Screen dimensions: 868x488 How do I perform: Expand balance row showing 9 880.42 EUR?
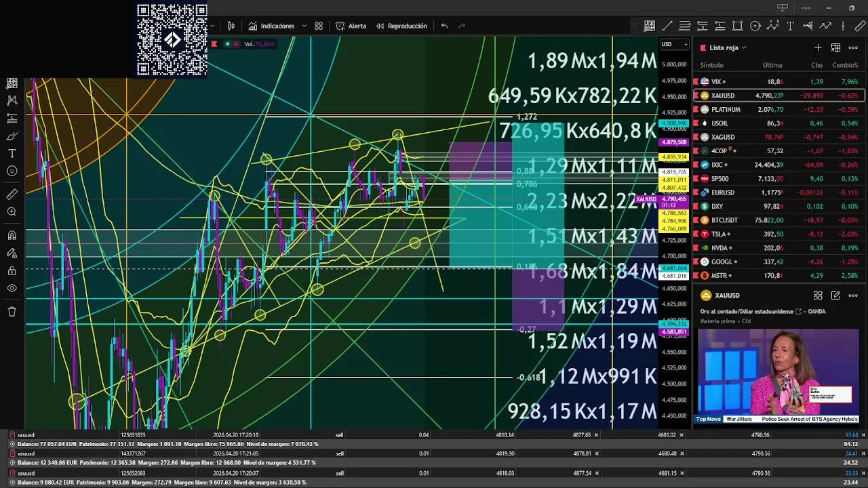pos(12,482)
